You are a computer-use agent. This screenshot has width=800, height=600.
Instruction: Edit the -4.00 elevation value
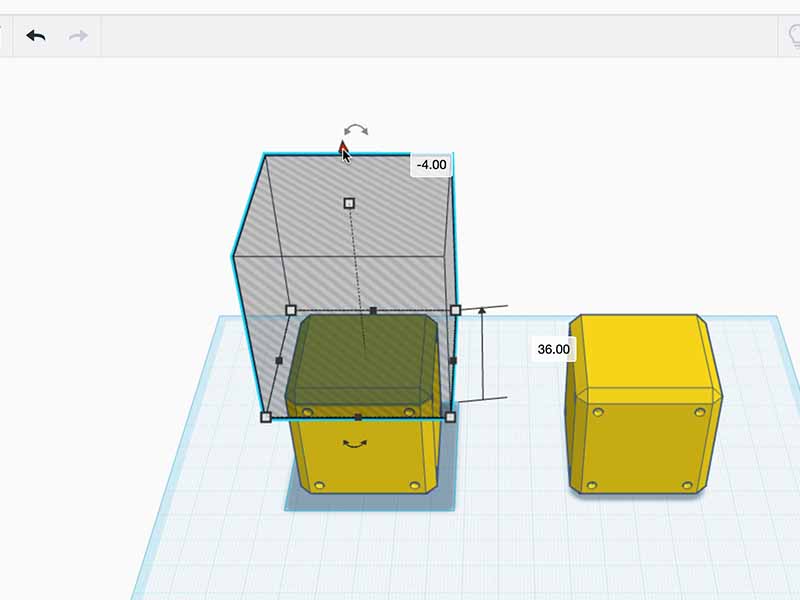pos(431,164)
